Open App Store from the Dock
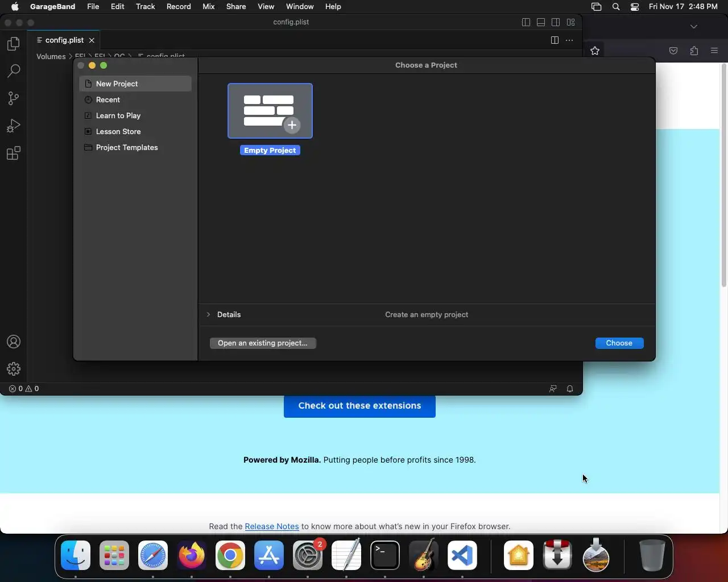728x582 pixels. tap(269, 555)
